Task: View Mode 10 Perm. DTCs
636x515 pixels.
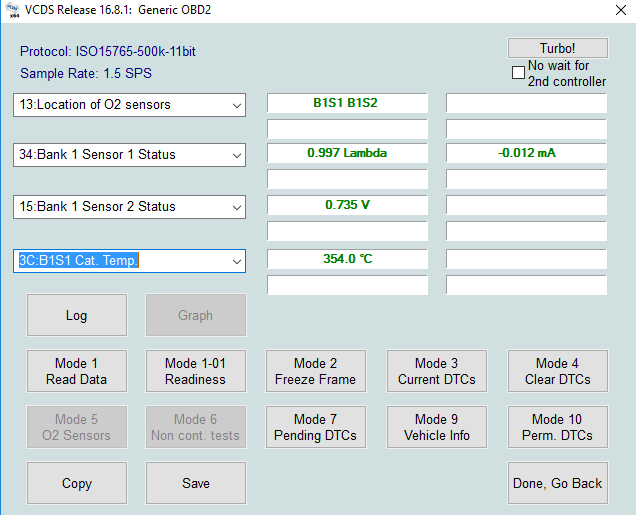Action: [557, 427]
